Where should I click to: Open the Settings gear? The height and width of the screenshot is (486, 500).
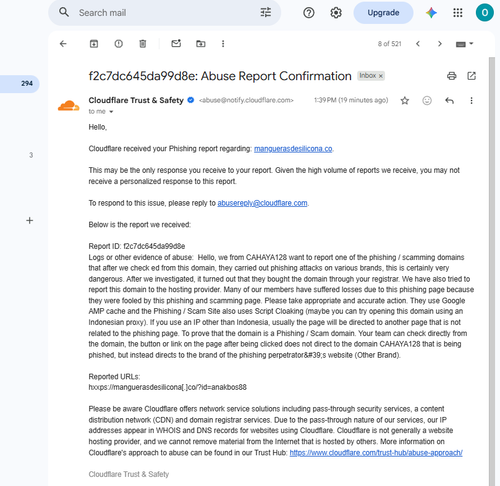coord(336,13)
